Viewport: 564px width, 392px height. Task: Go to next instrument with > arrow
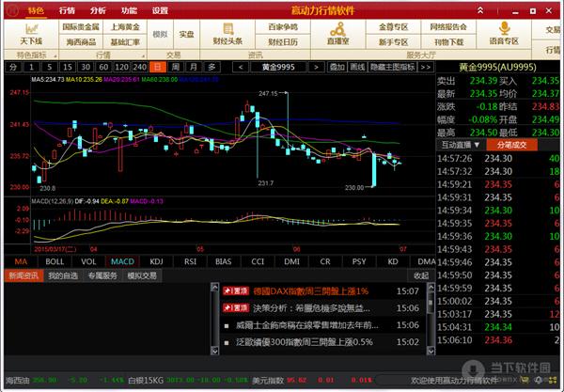(316, 67)
